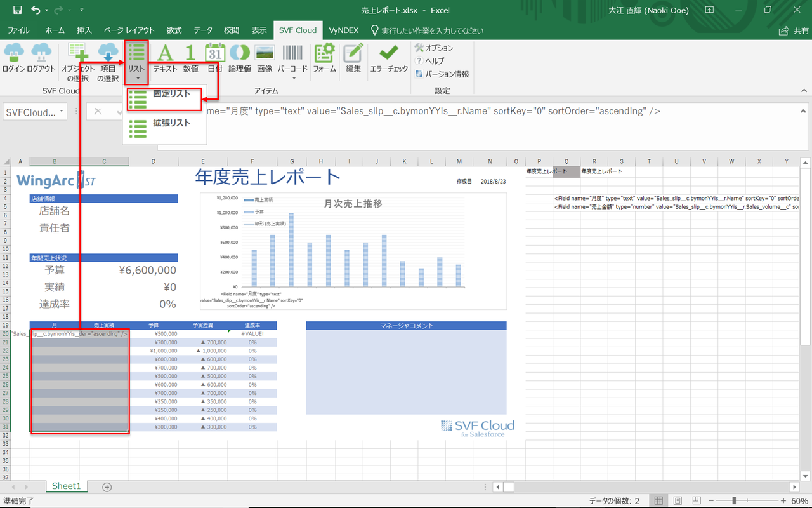Adjust the zoom slider
The width and height of the screenshot is (812, 508).
tap(734, 501)
